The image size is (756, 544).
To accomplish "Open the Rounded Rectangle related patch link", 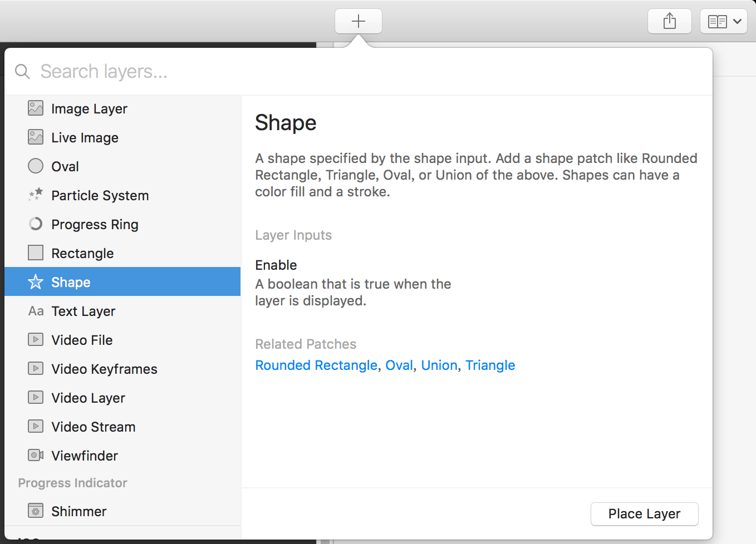I will tap(316, 365).
